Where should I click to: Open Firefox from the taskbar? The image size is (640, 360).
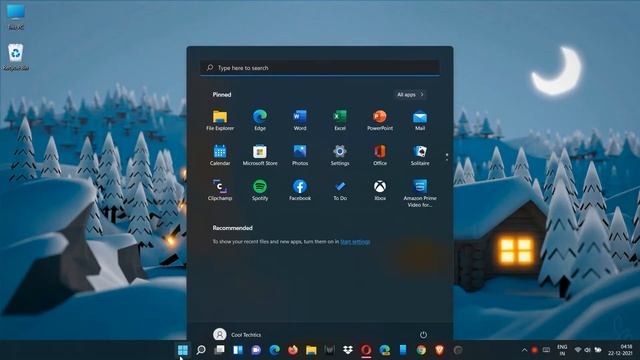tap(293, 350)
